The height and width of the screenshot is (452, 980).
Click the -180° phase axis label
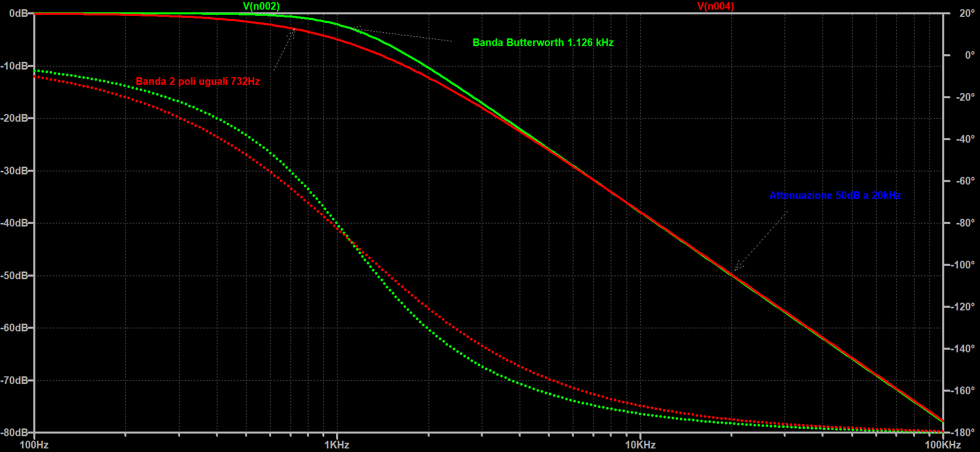(x=964, y=433)
